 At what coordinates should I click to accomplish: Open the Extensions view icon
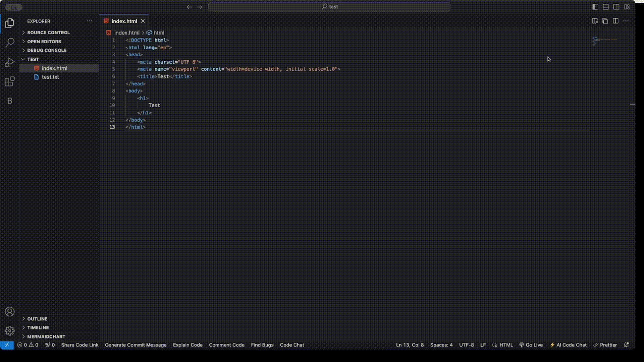click(10, 81)
